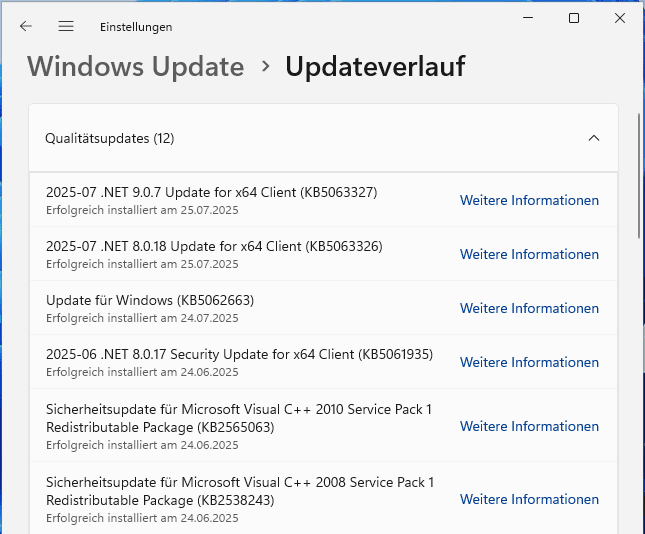Open Weitere Informationen for KB5063326
Image resolution: width=645 pixels, height=534 pixels.
point(529,254)
